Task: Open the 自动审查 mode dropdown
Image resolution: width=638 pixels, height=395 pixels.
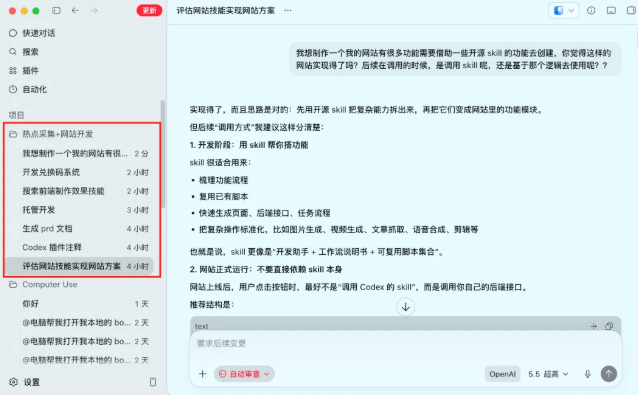Action: coord(244,374)
